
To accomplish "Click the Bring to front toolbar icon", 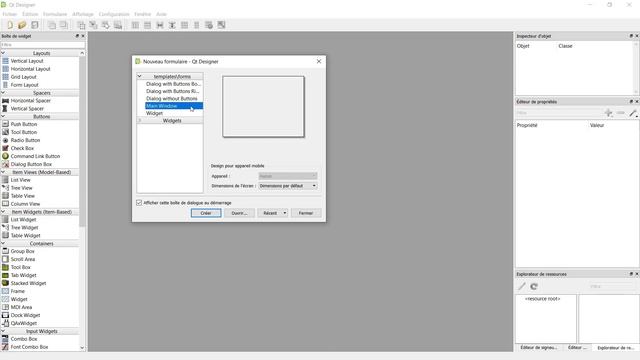I will click(64, 25).
